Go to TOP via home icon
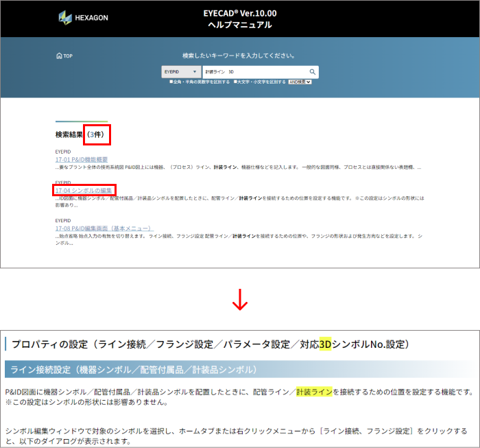 tap(64, 56)
